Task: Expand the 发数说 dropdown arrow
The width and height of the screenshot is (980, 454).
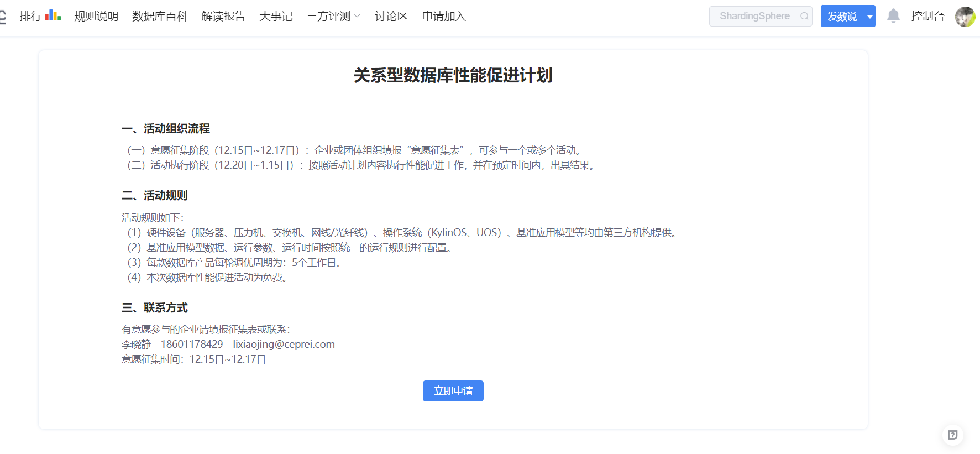Action: [870, 17]
